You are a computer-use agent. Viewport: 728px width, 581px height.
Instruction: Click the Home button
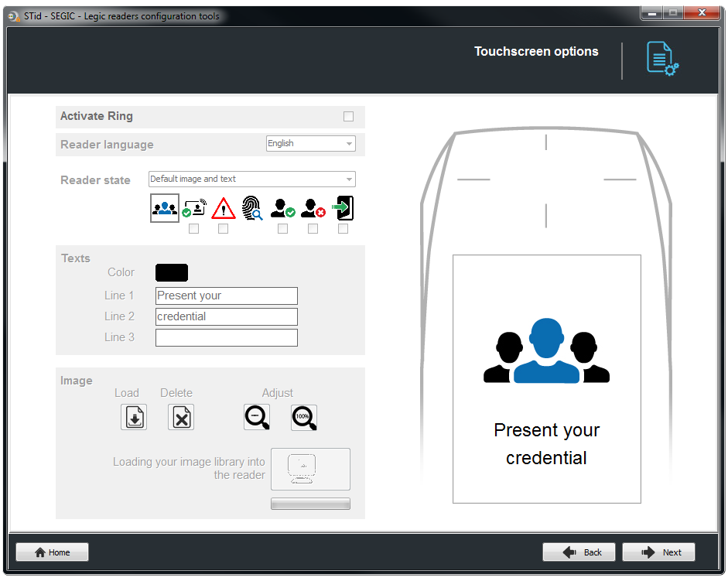(52, 552)
